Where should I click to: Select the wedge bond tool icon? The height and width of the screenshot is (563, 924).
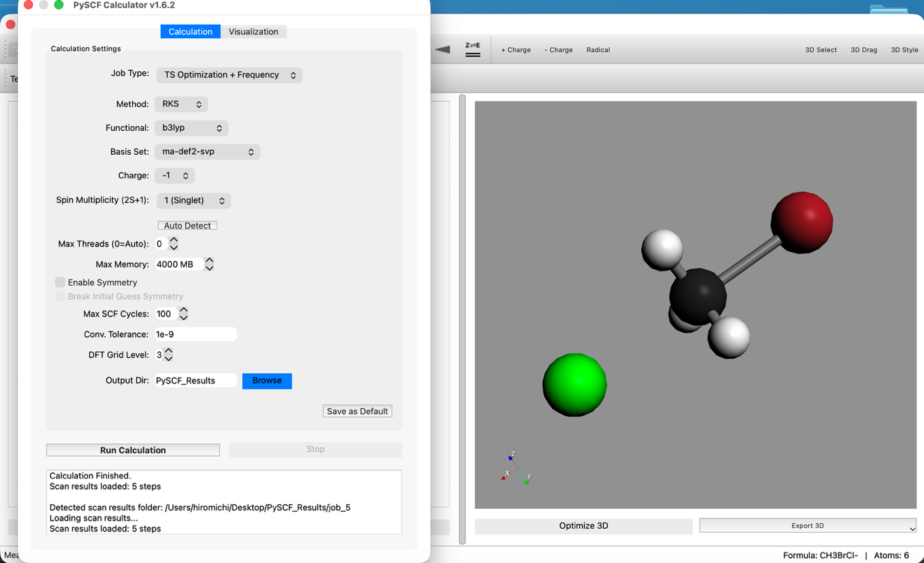pyautogui.click(x=442, y=49)
